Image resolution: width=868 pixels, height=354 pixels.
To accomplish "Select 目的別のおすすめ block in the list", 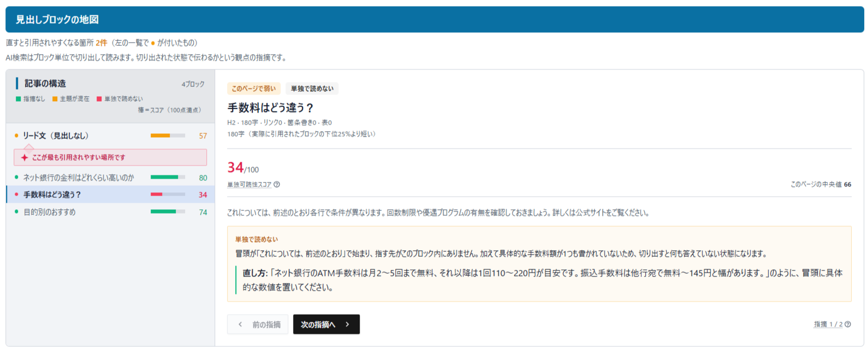I will [x=110, y=212].
